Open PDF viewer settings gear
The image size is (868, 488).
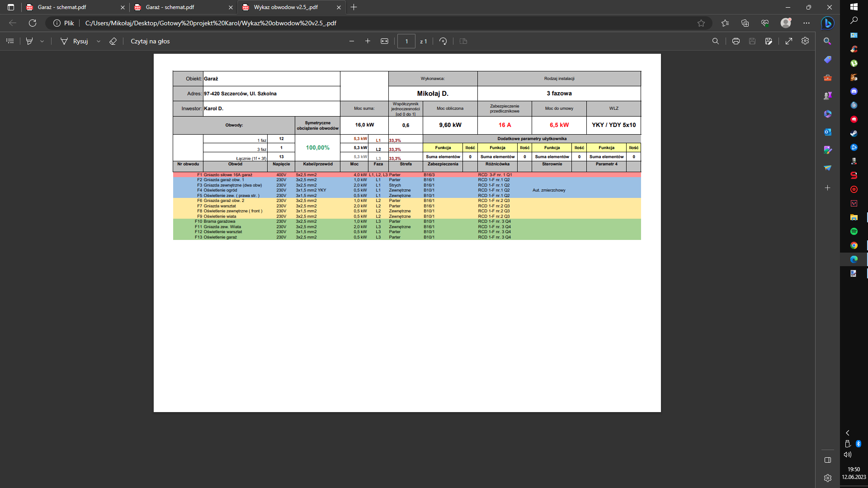pyautogui.click(x=805, y=41)
